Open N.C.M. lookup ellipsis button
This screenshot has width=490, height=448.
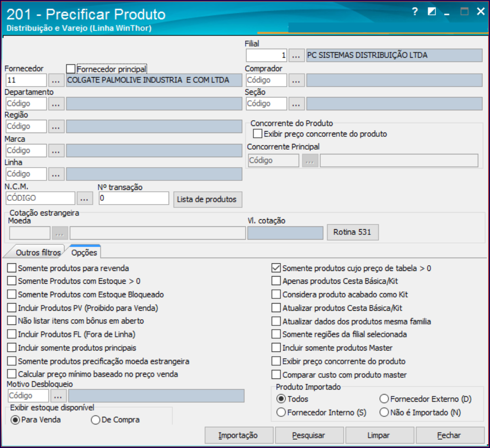click(85, 198)
